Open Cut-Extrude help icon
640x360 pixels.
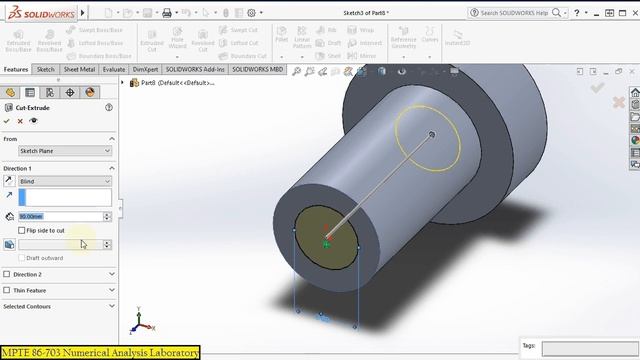coord(109,107)
